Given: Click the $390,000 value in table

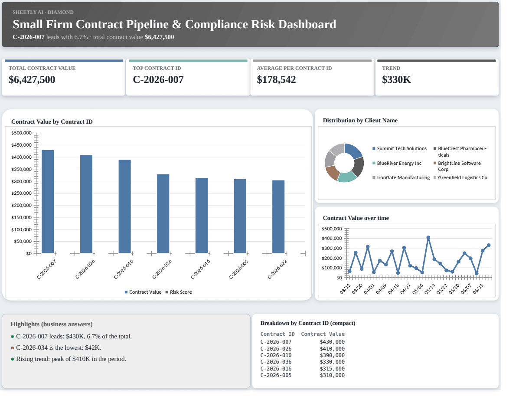Looking at the screenshot, I should coord(332,355).
